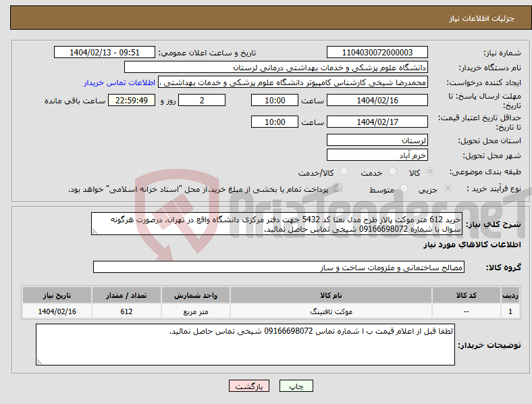This screenshot has width=532, height=404.
Task: Click the price validity date 1404/02/17 field
Action: pos(377,122)
